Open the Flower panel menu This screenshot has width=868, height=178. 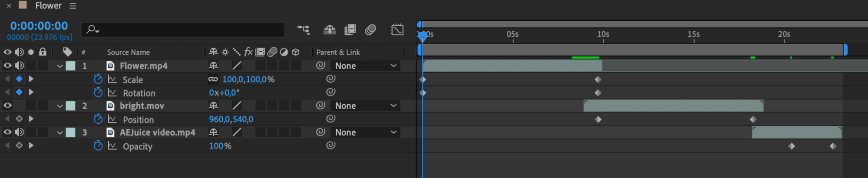pyautogui.click(x=73, y=6)
